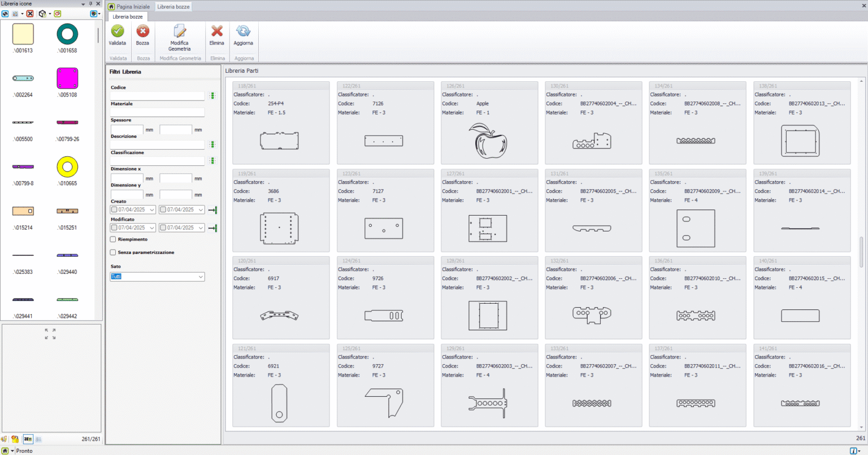Toggle the Senza parametrizzazione checkbox
Image resolution: width=868 pixels, height=455 pixels.
coord(113,252)
